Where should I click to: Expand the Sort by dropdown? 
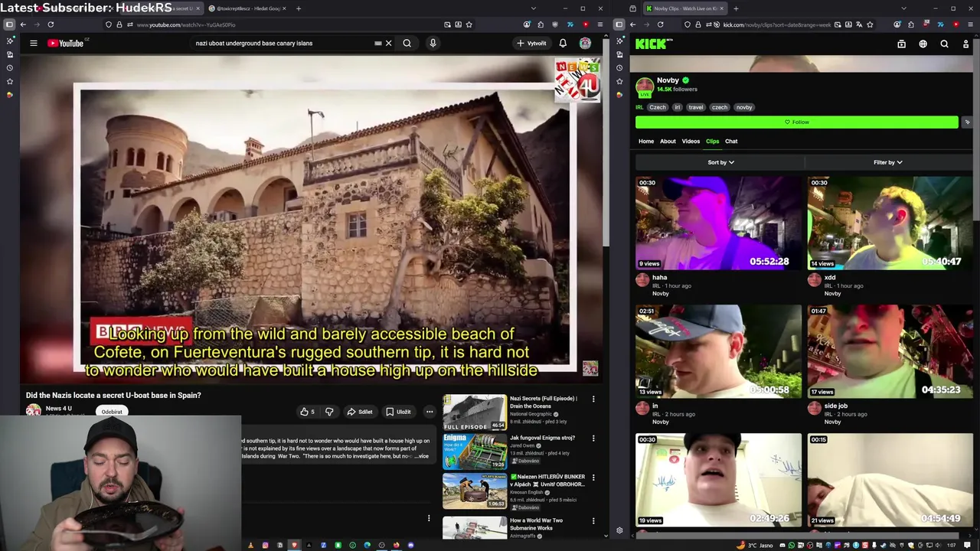click(x=720, y=162)
